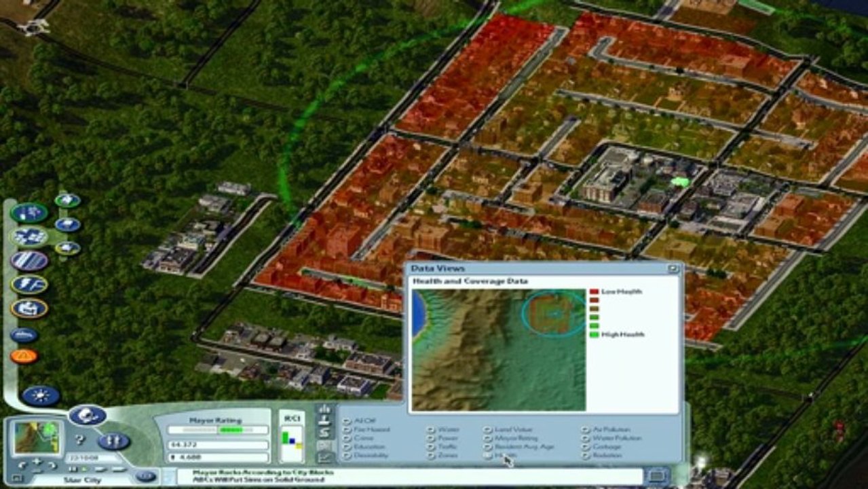Click the population count 44,372
The height and width of the screenshot is (489, 868).
218,445
